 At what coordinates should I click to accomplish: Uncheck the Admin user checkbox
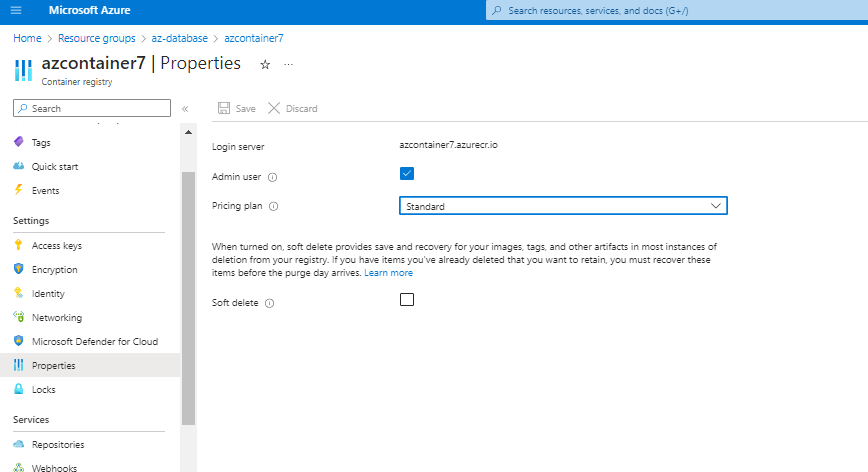click(x=407, y=174)
